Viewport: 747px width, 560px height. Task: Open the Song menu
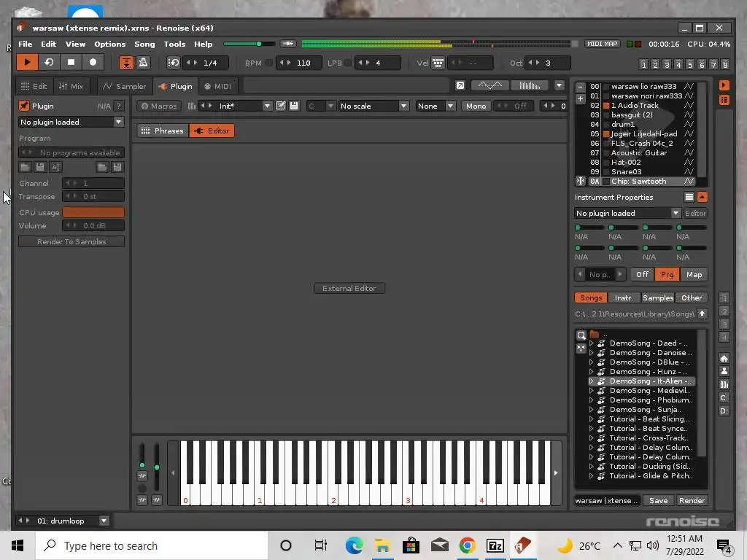coord(144,44)
